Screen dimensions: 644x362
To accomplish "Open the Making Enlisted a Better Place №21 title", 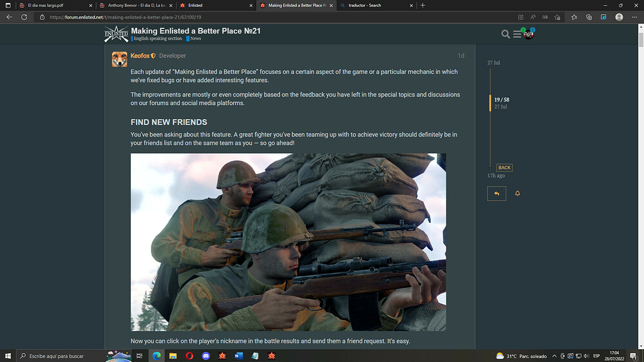I will click(196, 31).
